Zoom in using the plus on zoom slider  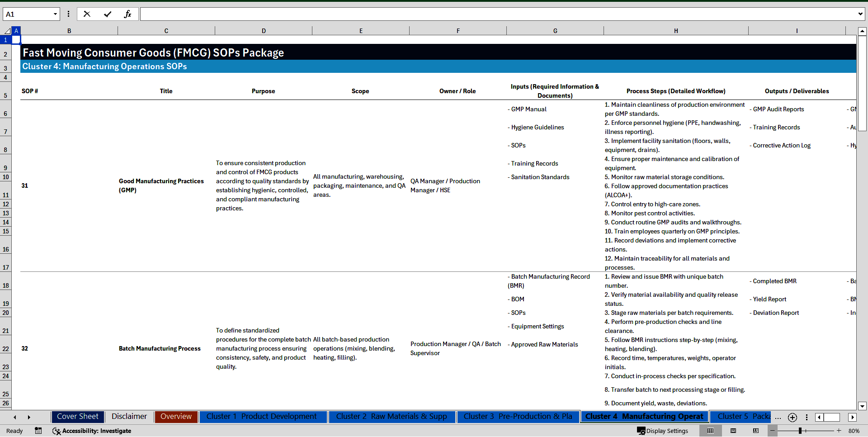(839, 431)
